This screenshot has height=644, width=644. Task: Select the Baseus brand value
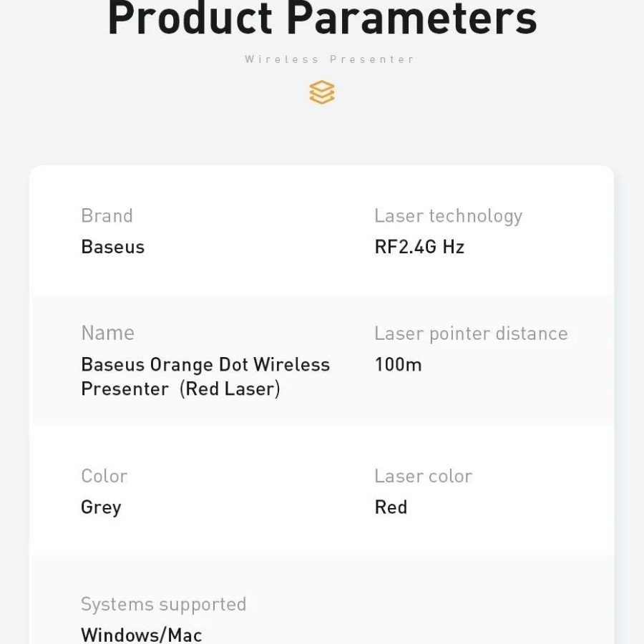[112, 247]
